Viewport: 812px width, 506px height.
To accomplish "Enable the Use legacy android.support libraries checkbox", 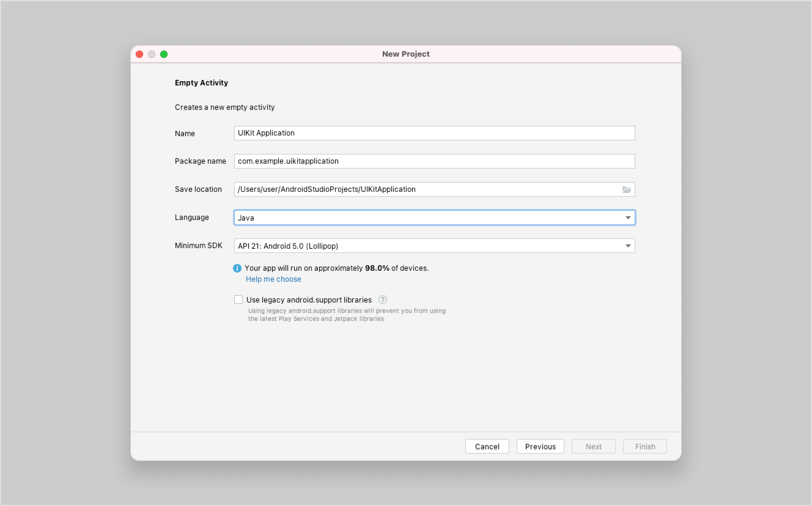I will (238, 299).
